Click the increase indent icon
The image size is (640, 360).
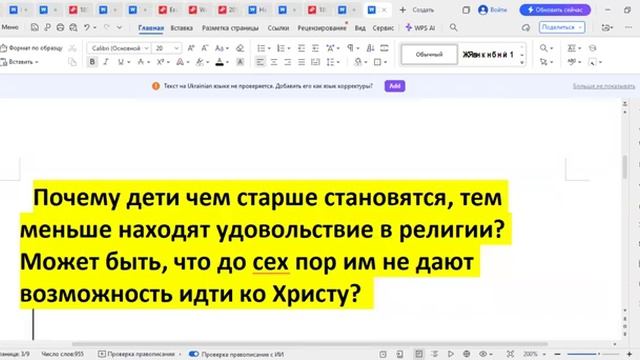tap(315, 48)
